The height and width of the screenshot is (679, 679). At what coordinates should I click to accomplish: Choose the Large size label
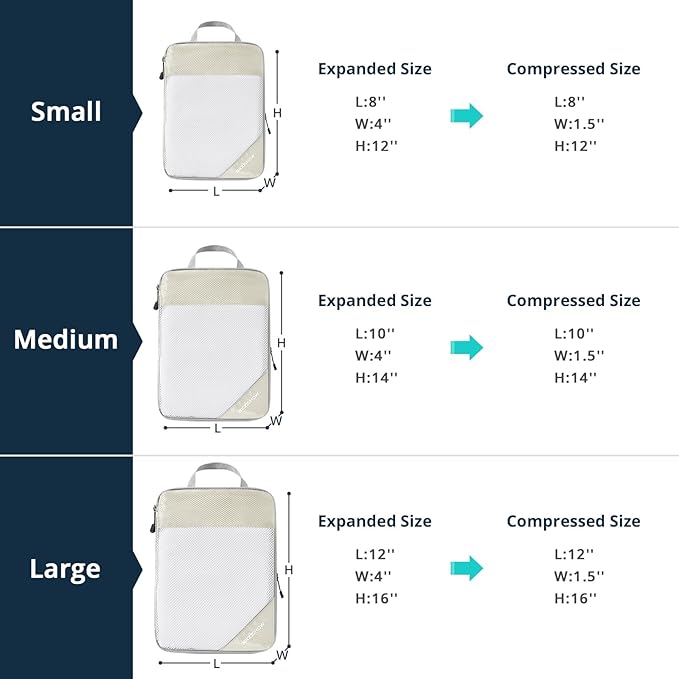[66, 569]
